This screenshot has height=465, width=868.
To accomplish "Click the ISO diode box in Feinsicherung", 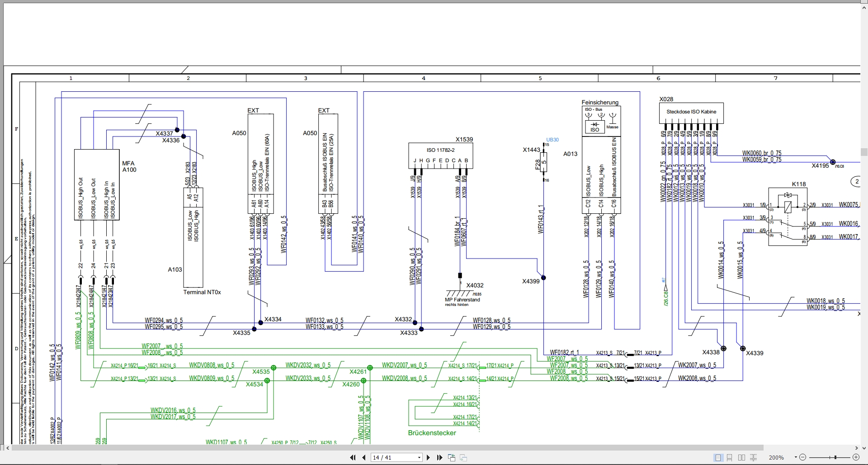I will tap(594, 127).
